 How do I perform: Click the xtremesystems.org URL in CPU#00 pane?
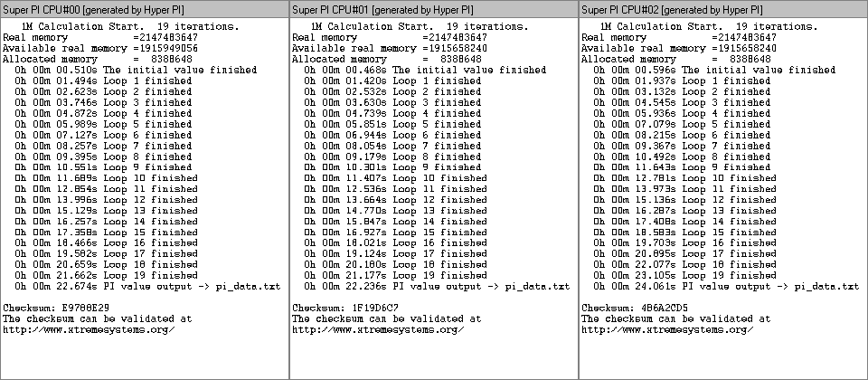(90, 329)
